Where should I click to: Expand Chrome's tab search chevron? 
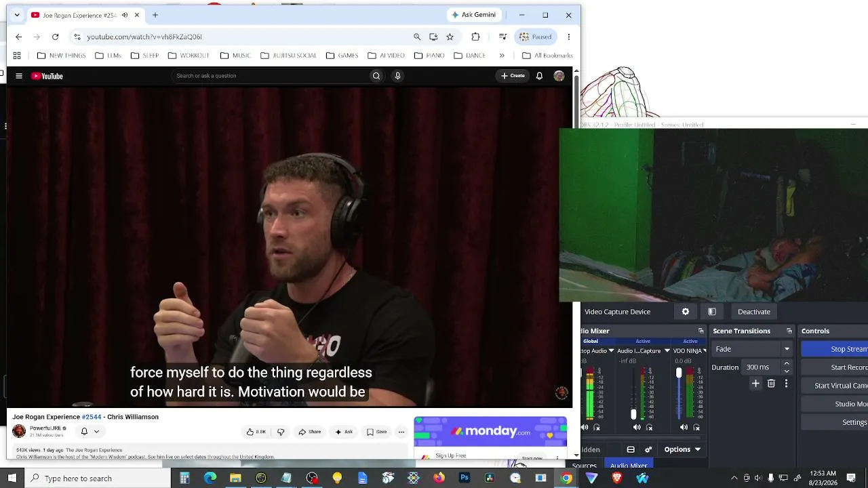point(17,15)
